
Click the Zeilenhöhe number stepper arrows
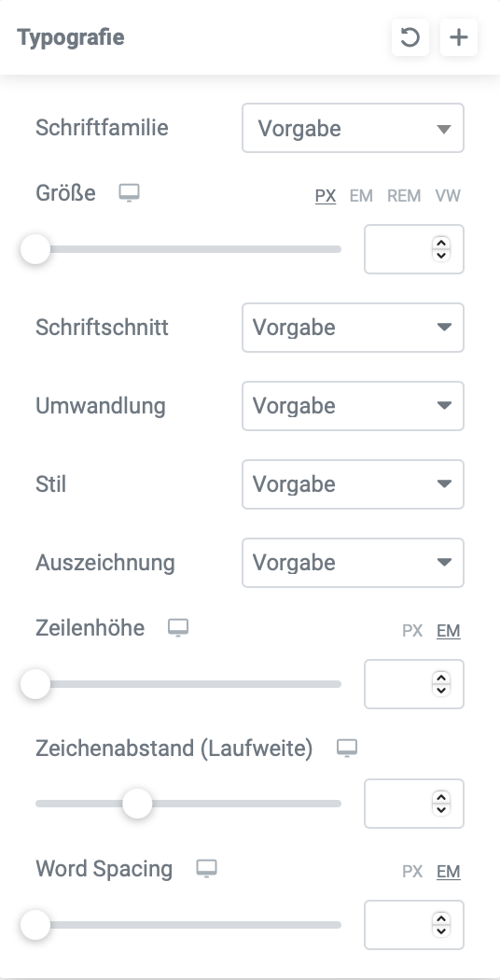tap(441, 684)
